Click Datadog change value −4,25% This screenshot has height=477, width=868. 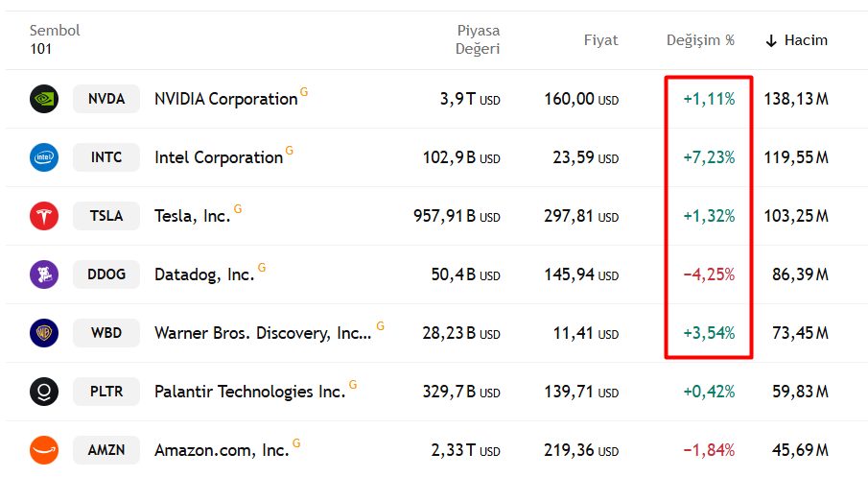coord(709,274)
